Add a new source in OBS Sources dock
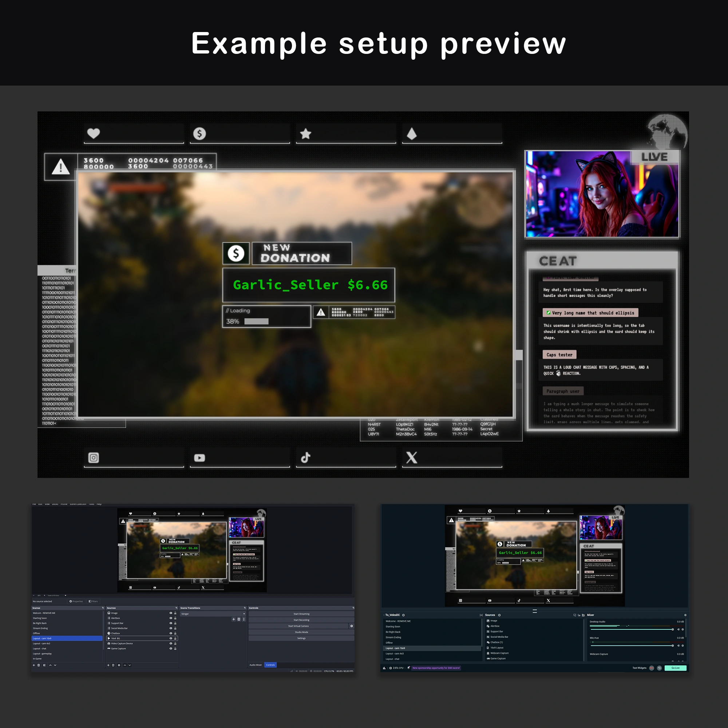 click(108, 665)
